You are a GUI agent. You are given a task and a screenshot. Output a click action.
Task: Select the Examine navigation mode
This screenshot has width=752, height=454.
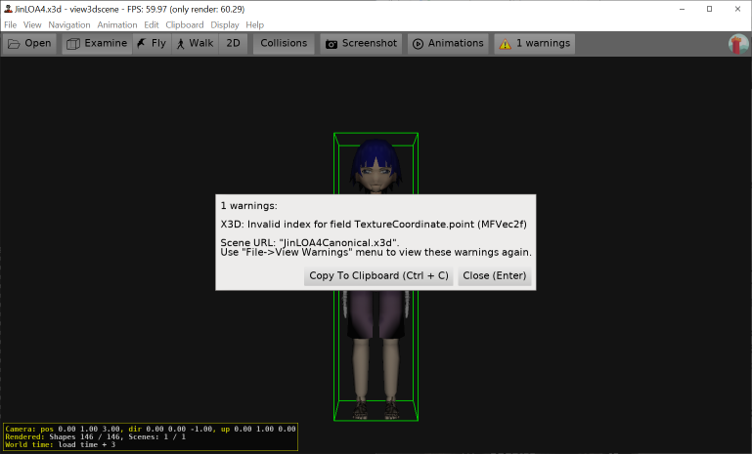click(x=97, y=44)
